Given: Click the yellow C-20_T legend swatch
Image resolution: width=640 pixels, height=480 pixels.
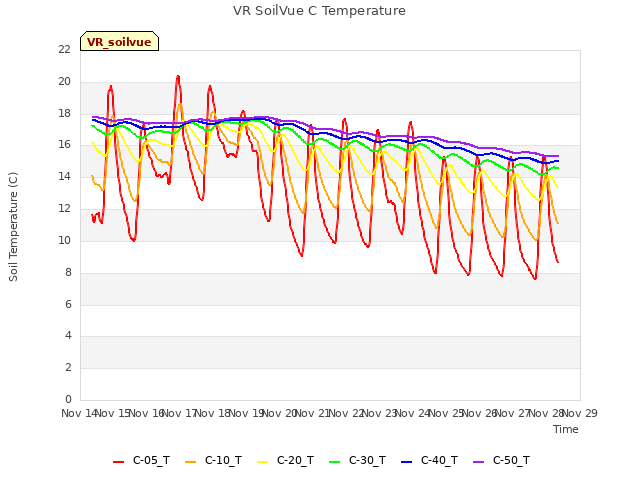Looking at the screenshot, I should 262,462.
